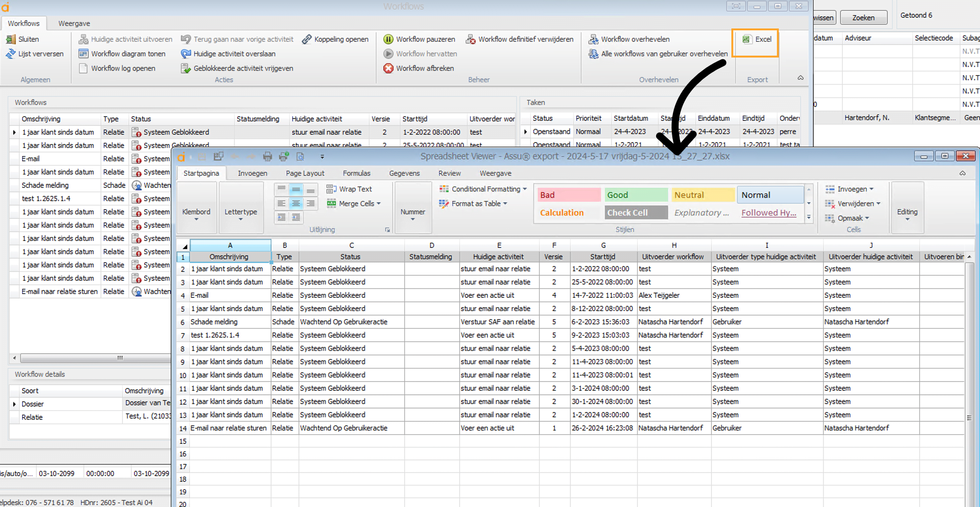The image size is (980, 507).
Task: Open Weergave tab in Workflows window
Action: [x=74, y=24]
